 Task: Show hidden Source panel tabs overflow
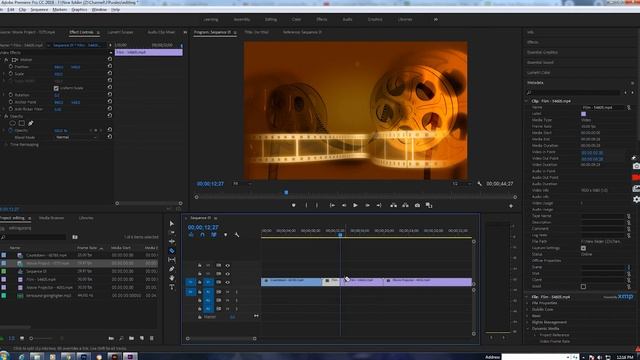(185, 32)
